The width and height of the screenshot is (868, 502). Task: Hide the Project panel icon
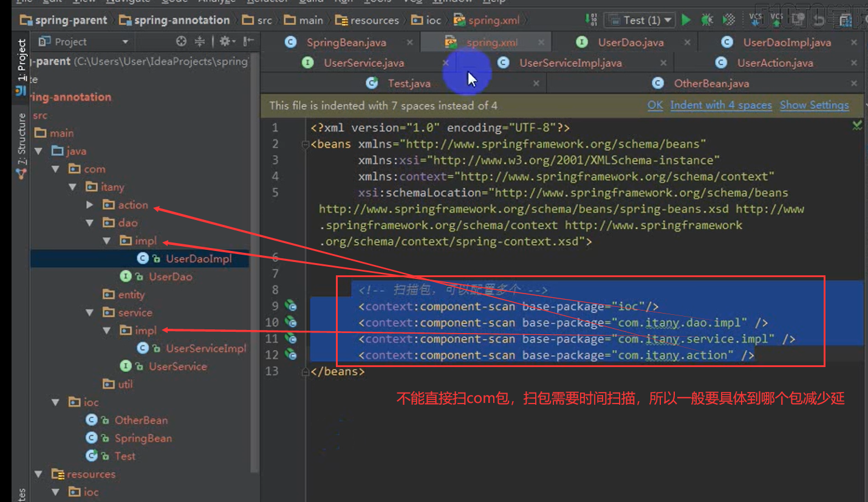248,41
